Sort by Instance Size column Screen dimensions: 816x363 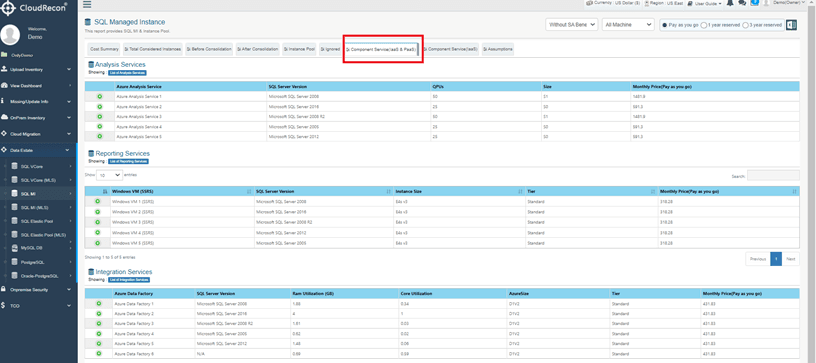pyautogui.click(x=459, y=191)
